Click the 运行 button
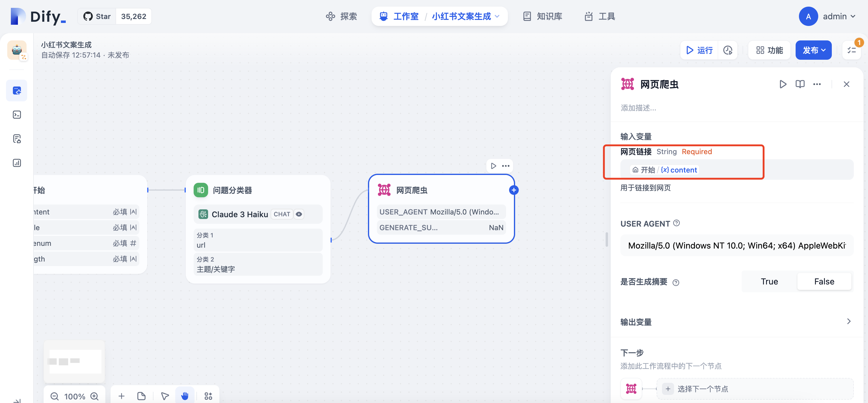The image size is (868, 403). coord(699,50)
